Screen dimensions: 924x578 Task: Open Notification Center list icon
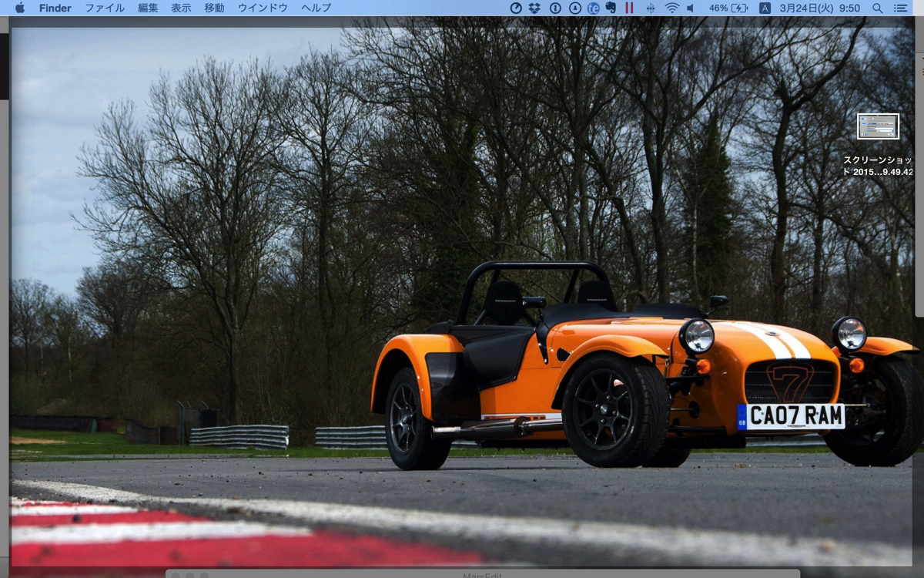[900, 8]
